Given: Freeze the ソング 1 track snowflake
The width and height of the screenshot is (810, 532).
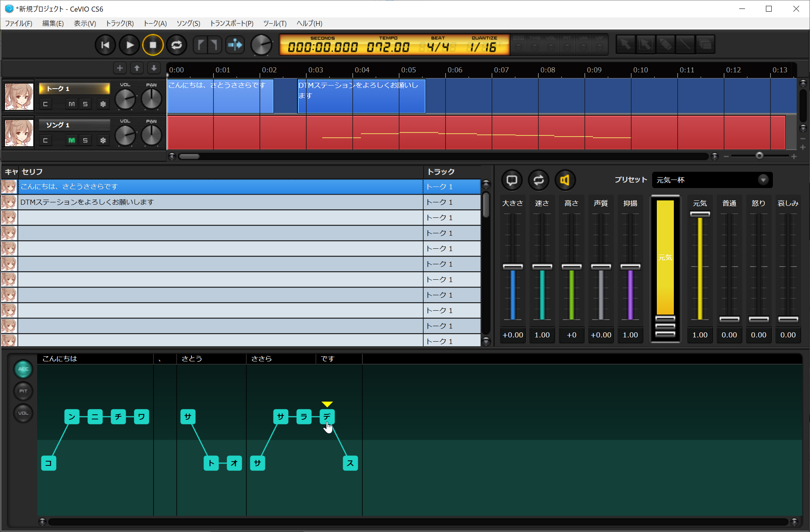Looking at the screenshot, I should [x=103, y=140].
